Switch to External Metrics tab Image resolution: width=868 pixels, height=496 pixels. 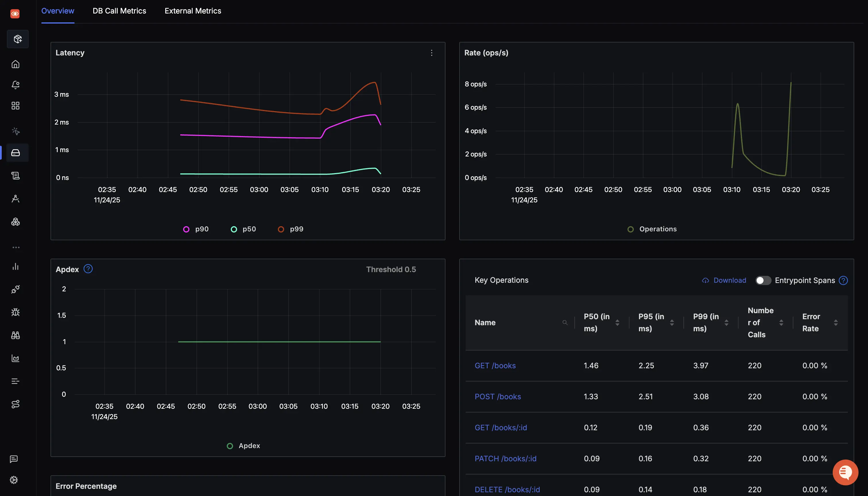193,11
